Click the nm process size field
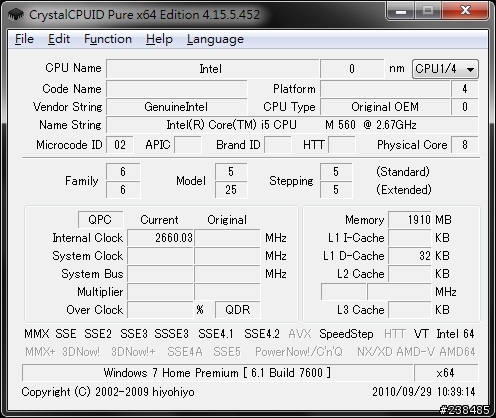The width and height of the screenshot is (496, 418). [x=352, y=69]
